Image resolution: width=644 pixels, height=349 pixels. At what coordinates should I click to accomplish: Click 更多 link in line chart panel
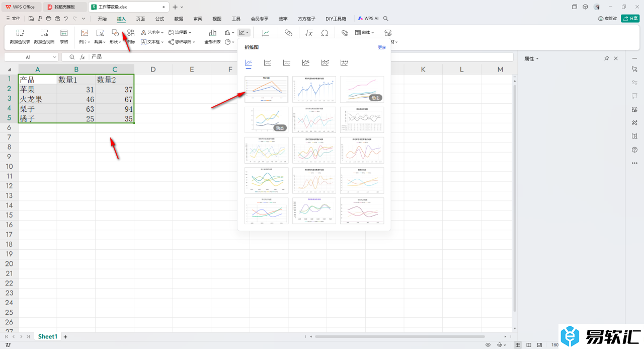382,47
